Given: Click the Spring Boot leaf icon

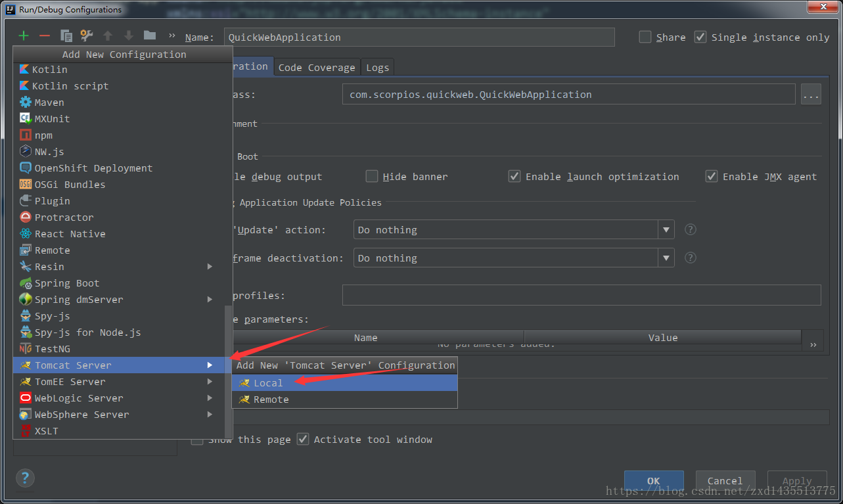Looking at the screenshot, I should click(x=26, y=283).
